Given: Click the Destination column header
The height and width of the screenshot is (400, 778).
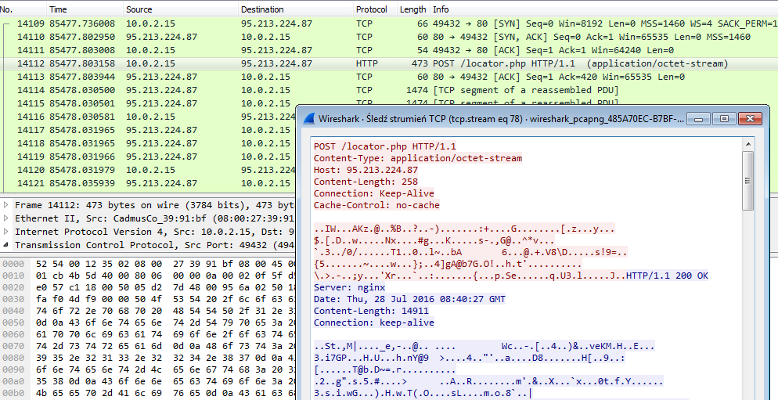Looking at the screenshot, I should point(262,8).
